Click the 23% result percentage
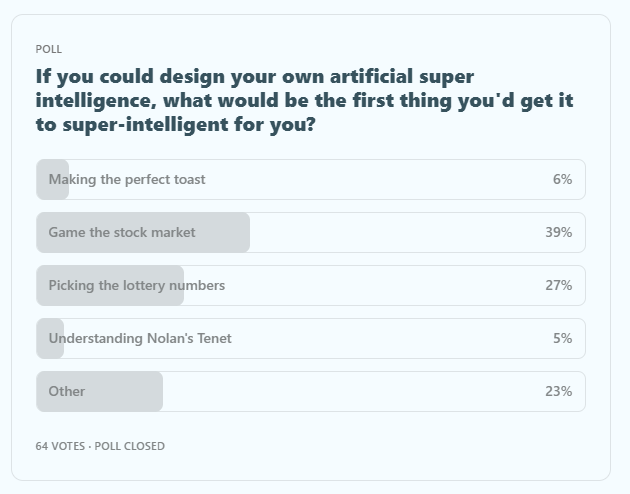 [558, 391]
